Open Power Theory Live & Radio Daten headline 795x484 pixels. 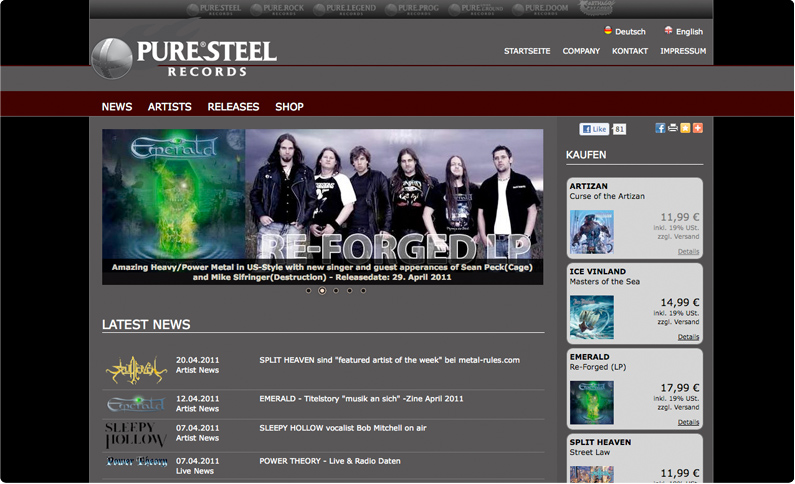[330, 461]
